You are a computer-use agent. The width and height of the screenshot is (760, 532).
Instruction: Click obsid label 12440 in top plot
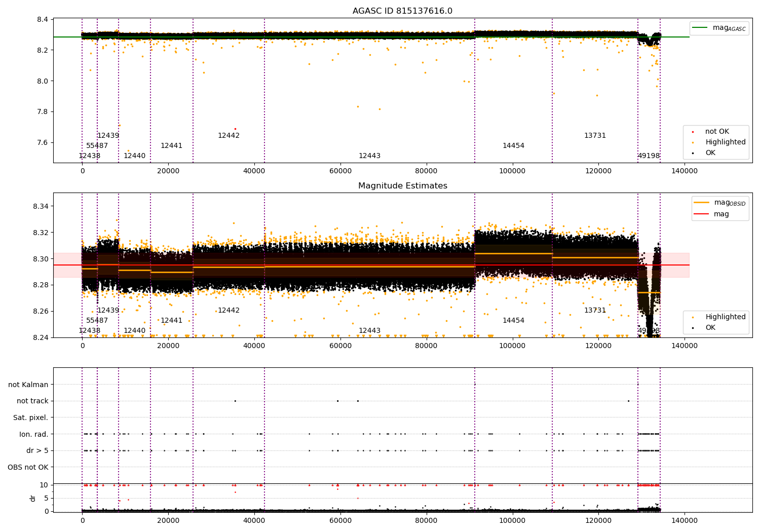point(135,156)
